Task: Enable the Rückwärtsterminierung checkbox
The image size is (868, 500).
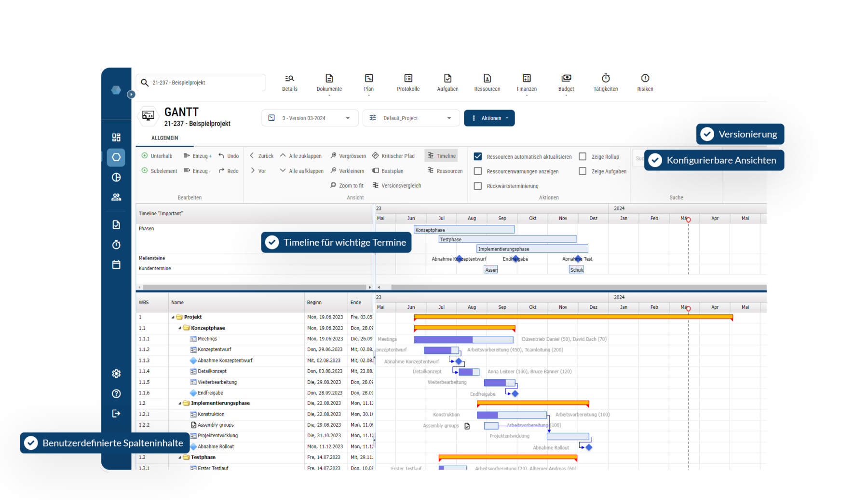Action: tap(478, 186)
